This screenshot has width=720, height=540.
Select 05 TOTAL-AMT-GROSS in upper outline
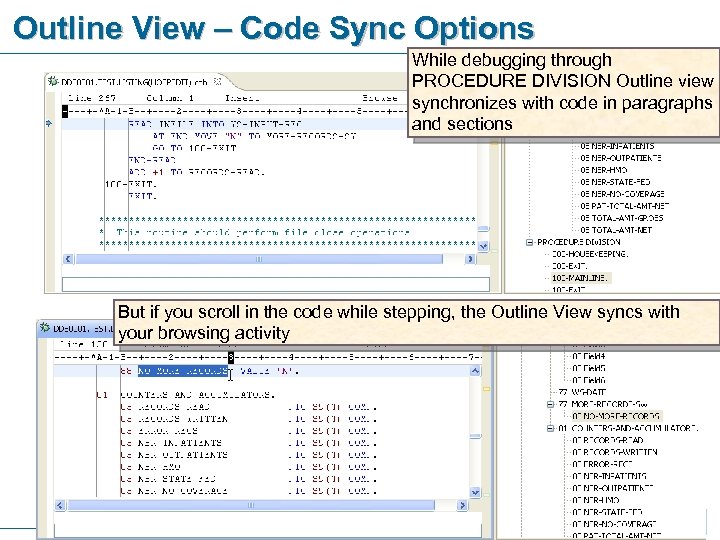pyautogui.click(x=621, y=218)
